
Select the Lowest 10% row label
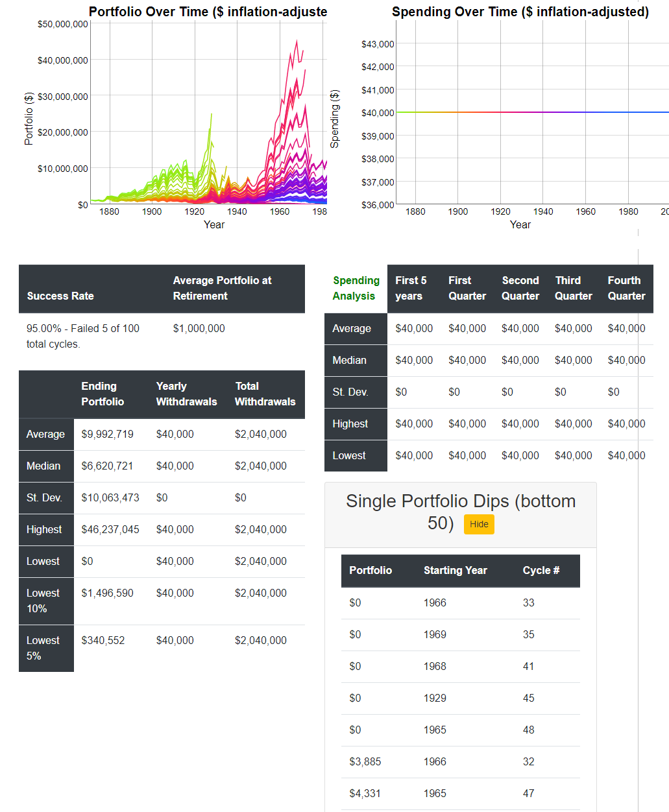click(x=43, y=601)
